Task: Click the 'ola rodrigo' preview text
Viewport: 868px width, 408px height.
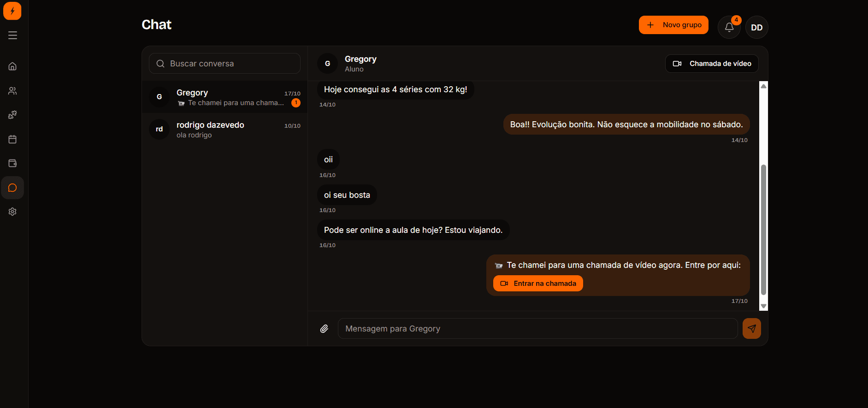Action: tap(194, 135)
